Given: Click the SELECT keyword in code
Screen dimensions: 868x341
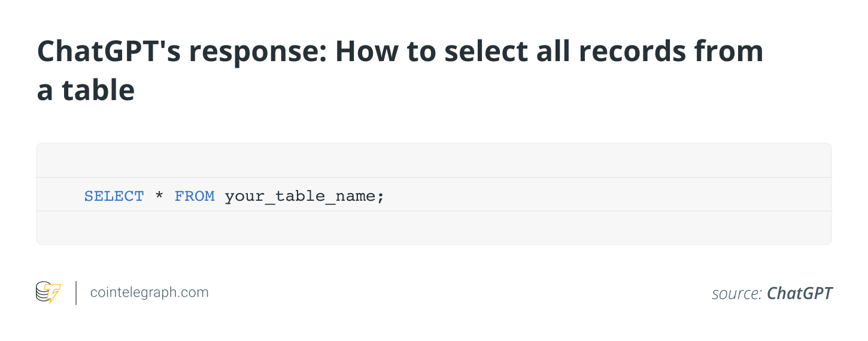Looking at the screenshot, I should pyautogui.click(x=114, y=196).
